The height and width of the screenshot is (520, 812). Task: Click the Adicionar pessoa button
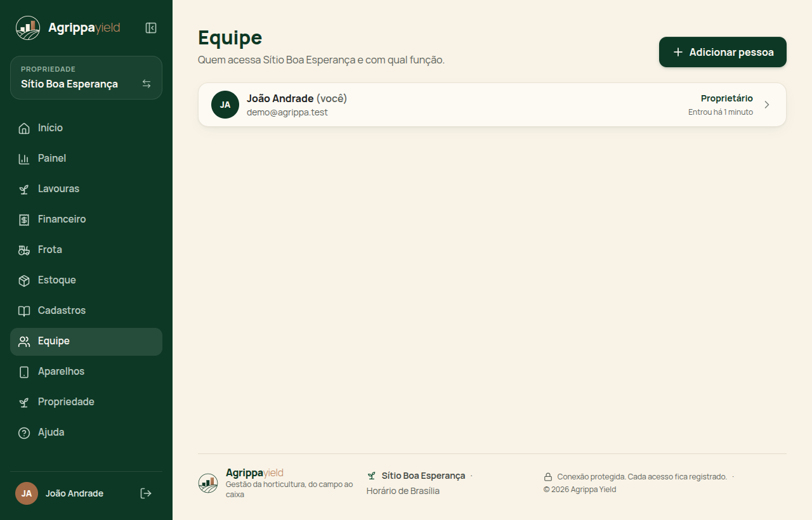[723, 52]
